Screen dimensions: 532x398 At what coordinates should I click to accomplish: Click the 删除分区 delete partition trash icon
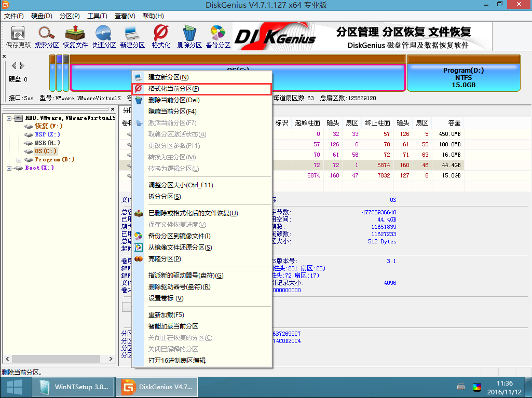pyautogui.click(x=189, y=37)
